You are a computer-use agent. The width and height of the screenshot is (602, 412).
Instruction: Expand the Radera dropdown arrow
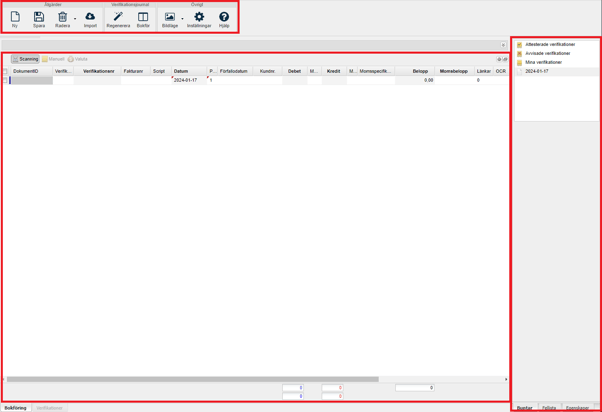pos(75,19)
